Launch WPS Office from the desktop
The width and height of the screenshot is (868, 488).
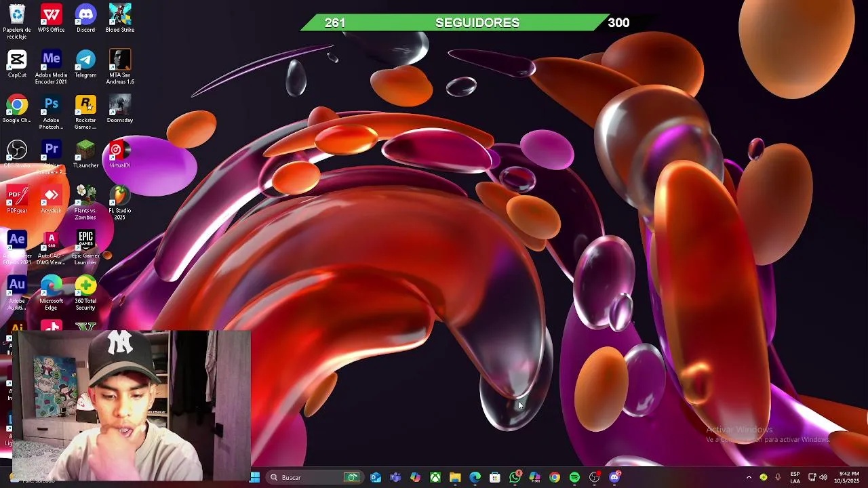point(51,18)
